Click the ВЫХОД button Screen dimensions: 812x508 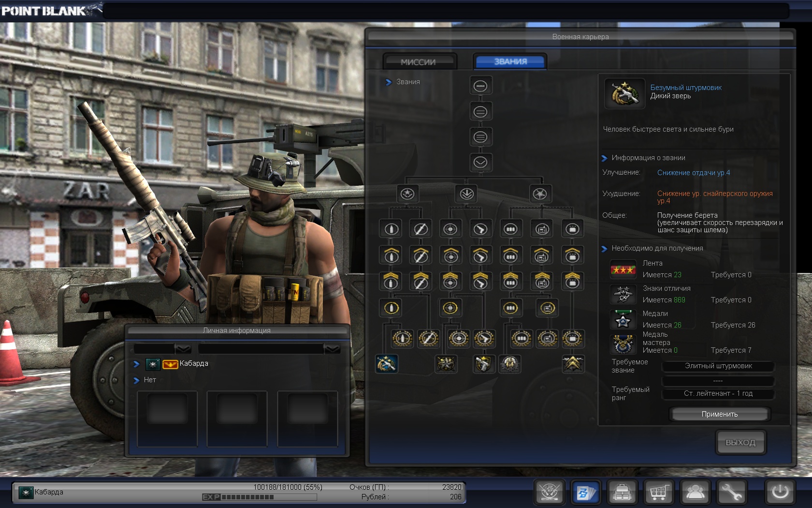point(740,442)
